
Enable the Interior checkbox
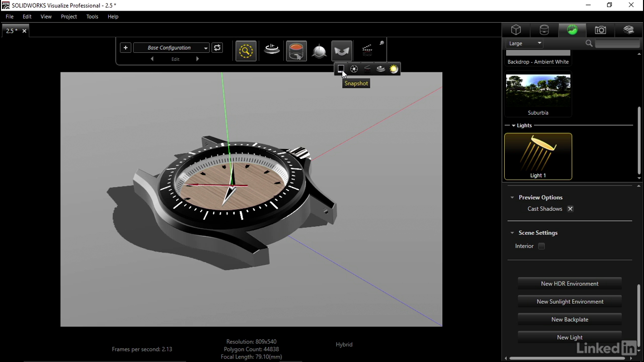pyautogui.click(x=541, y=246)
